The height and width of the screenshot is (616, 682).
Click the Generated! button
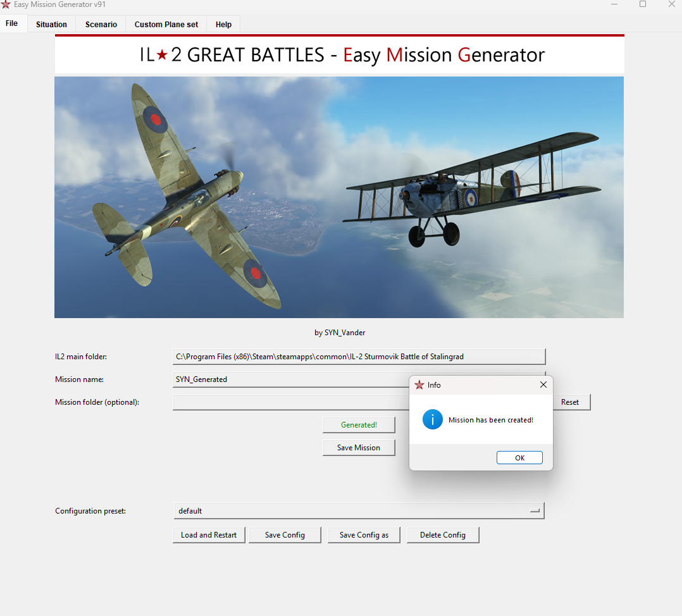pos(359,425)
